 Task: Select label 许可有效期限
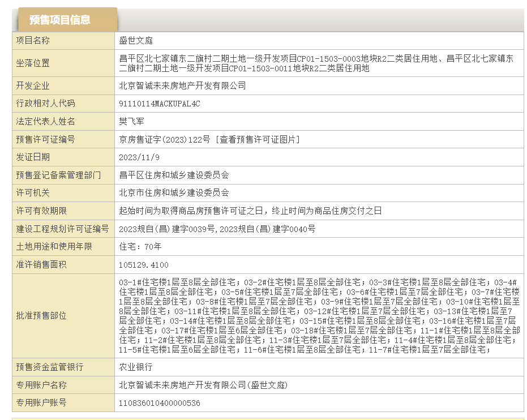pos(41,211)
